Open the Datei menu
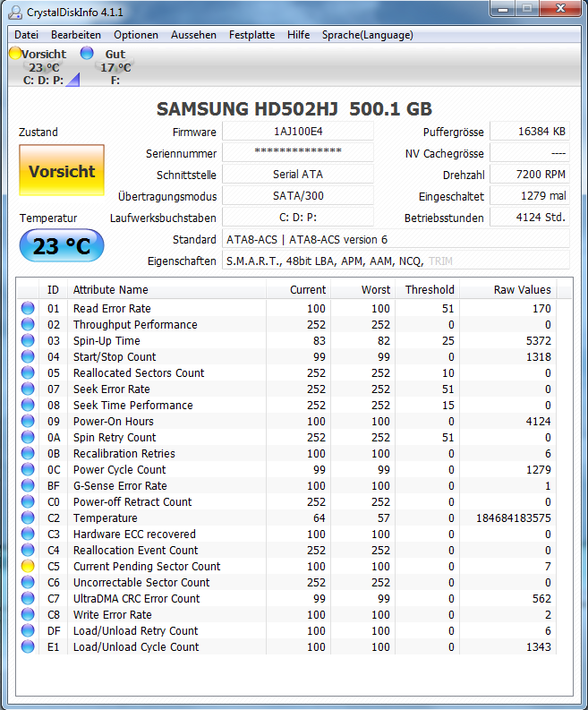This screenshot has height=710, width=588. pos(26,35)
